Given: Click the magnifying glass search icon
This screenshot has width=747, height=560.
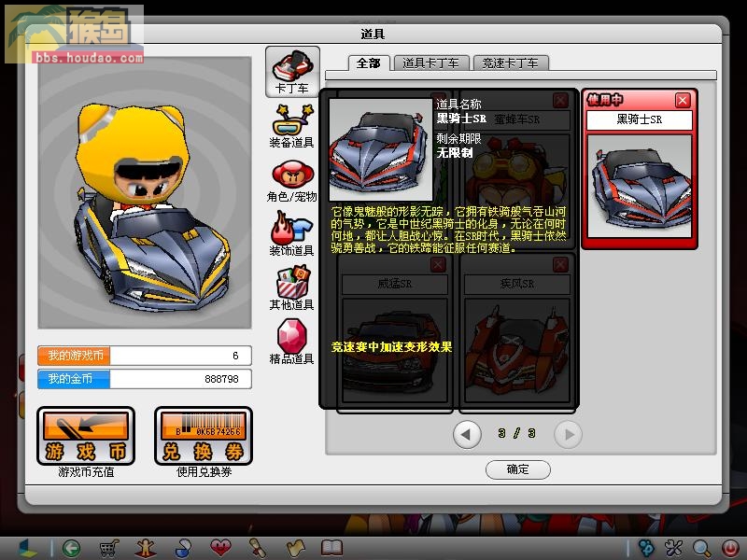Looking at the screenshot, I should click(x=702, y=548).
